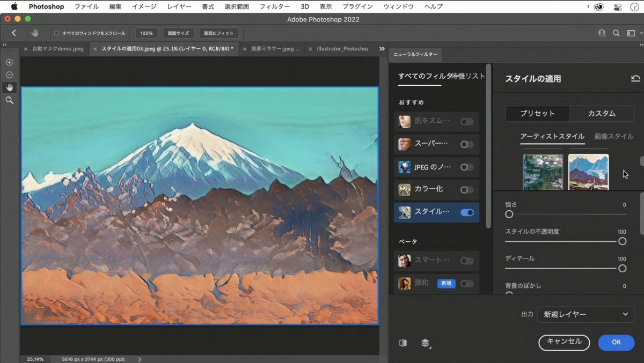Screen dimensions: 644x363
Task: Toggle the before/after preview icon
Action: 403,343
